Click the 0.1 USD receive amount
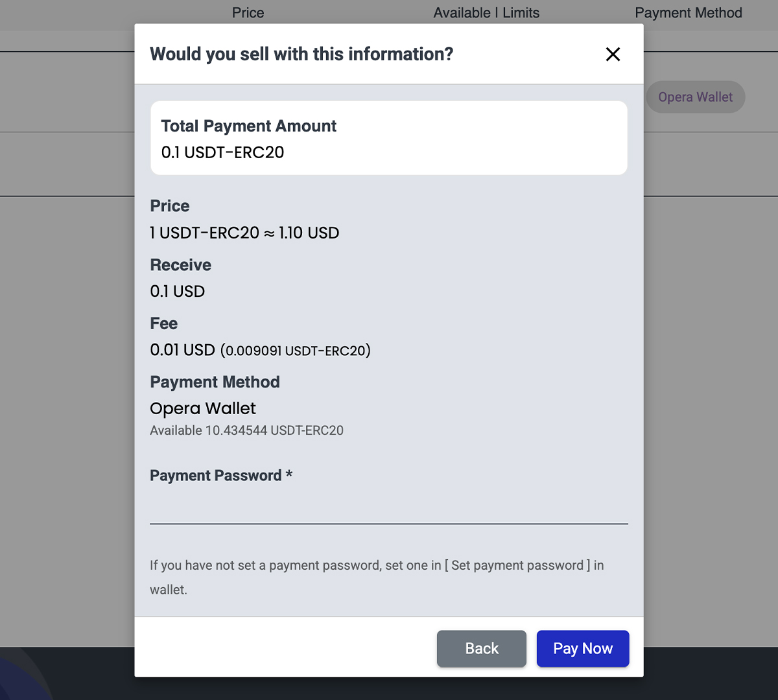The height and width of the screenshot is (700, 778). pyautogui.click(x=177, y=292)
